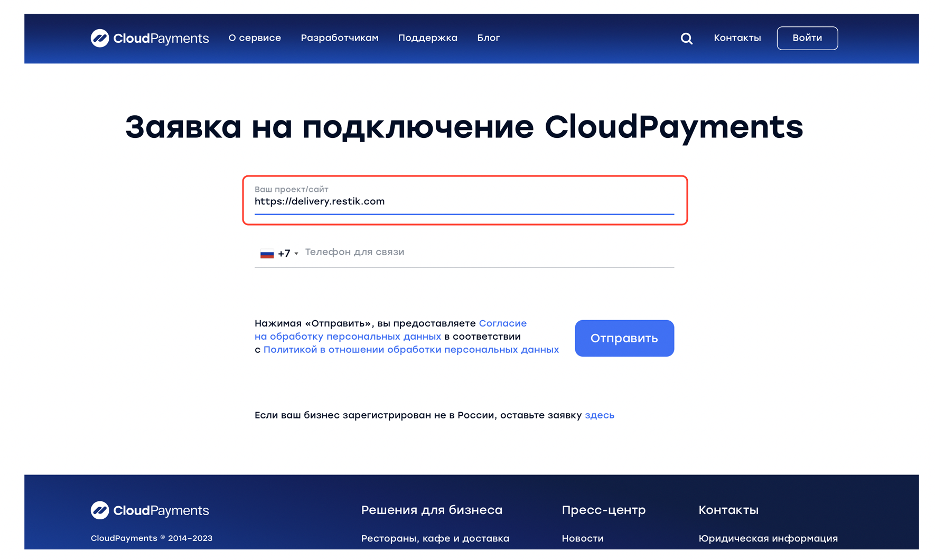Click the Решения для бизнеса footer heading
935x560 pixels.
coord(432,510)
